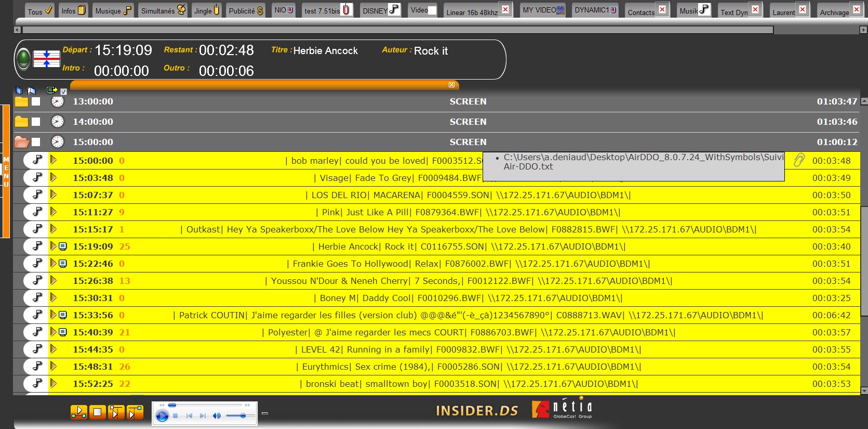
Task: Tick the checkbox on the 13:00:00 screen row
Action: point(36,101)
